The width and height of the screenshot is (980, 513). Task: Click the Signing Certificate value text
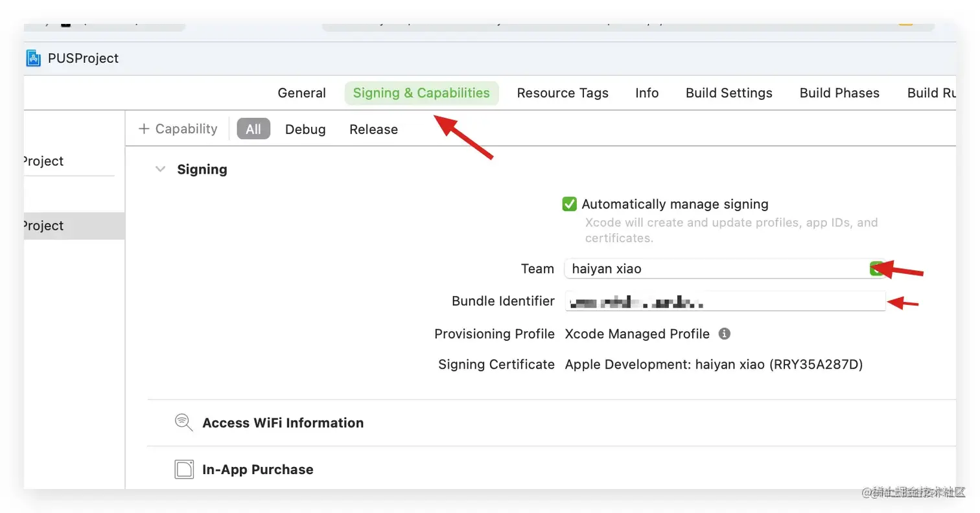(714, 365)
